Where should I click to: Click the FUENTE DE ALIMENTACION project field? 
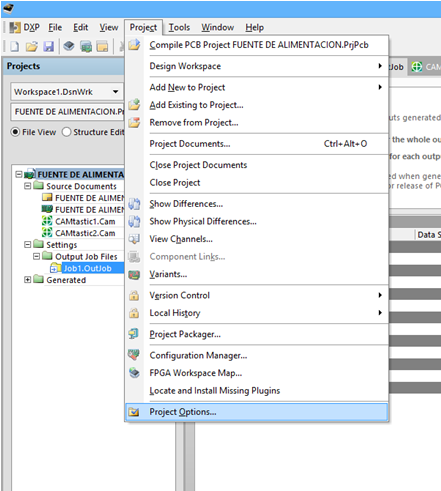[x=68, y=112]
